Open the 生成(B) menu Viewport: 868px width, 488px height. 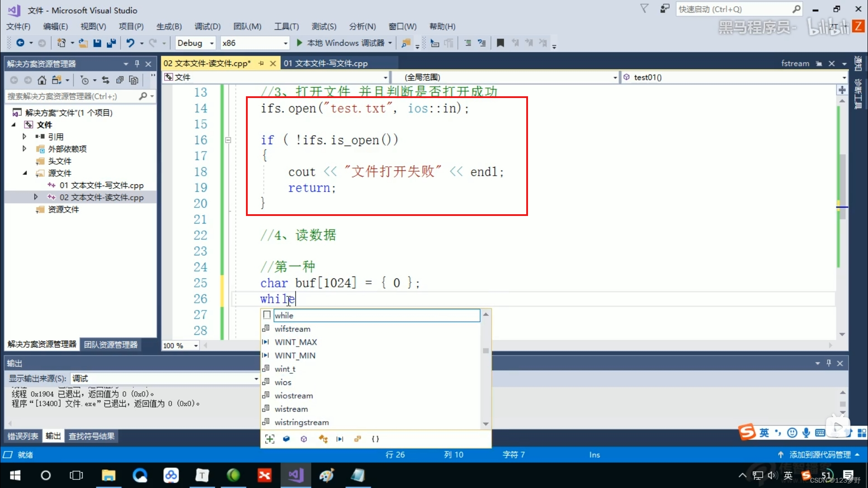click(x=169, y=27)
